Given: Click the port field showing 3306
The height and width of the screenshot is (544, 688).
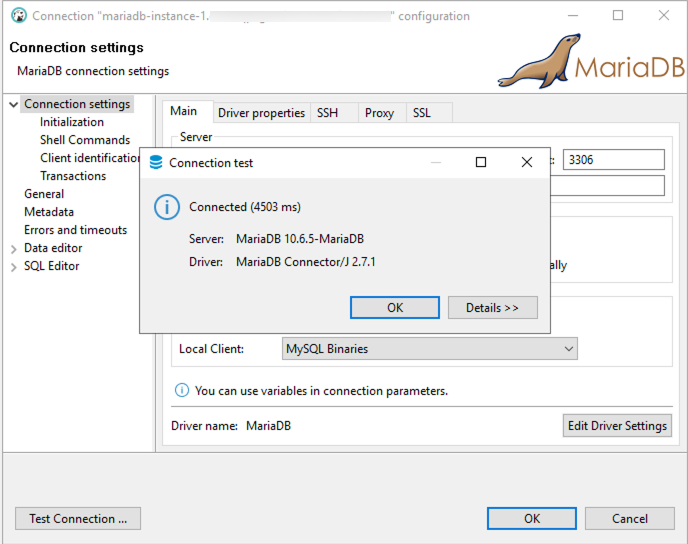Looking at the screenshot, I should [613, 160].
